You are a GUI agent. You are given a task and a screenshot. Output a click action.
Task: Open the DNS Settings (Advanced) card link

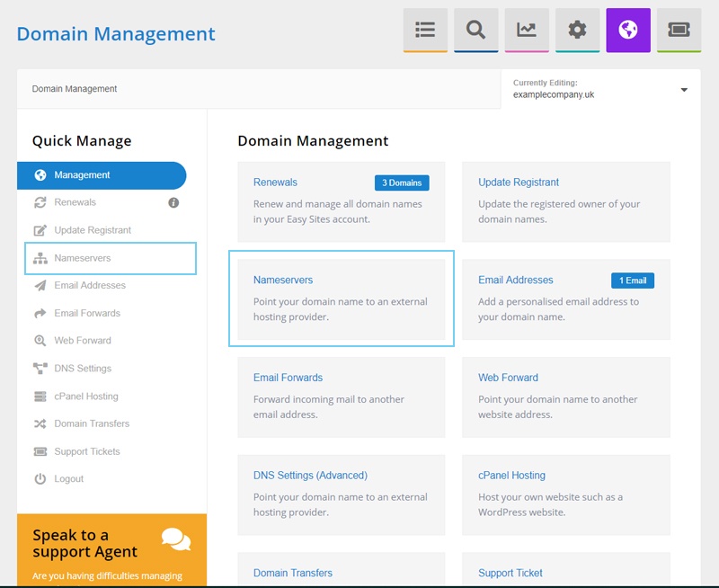click(310, 476)
